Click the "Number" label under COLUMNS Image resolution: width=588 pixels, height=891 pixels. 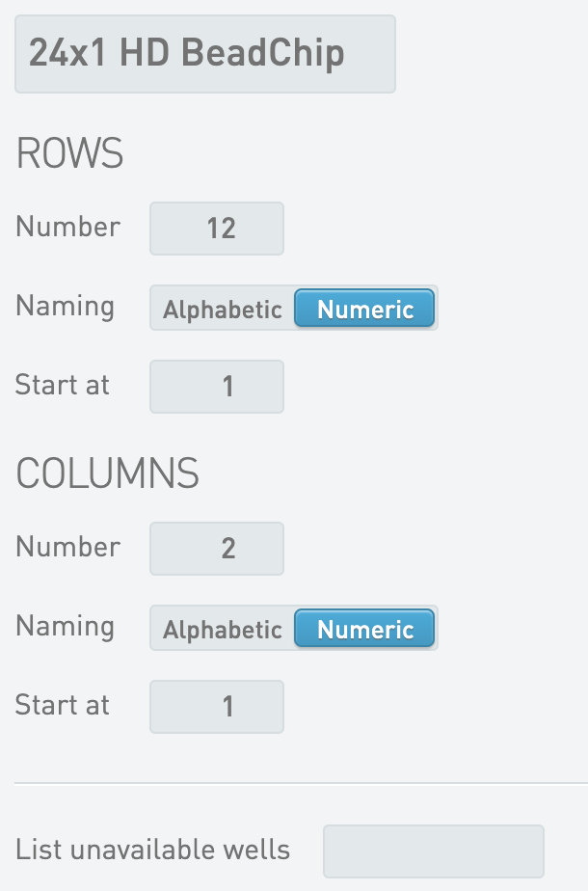tap(67, 548)
